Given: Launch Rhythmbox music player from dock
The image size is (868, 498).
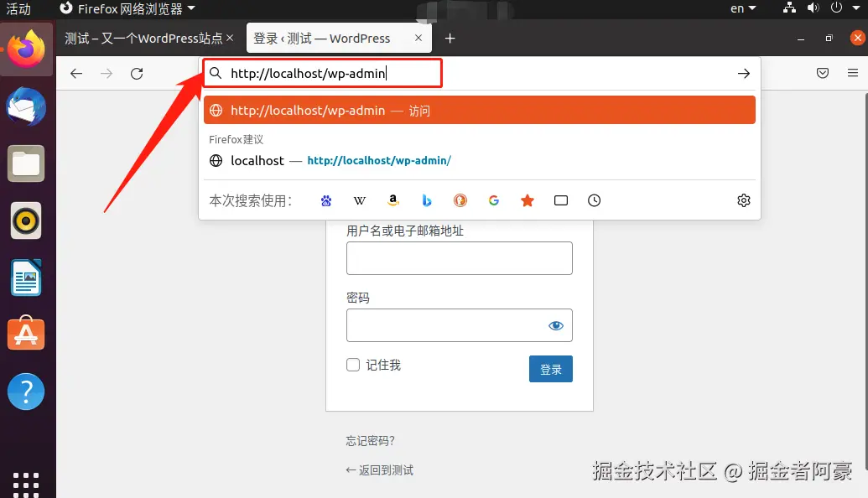Looking at the screenshot, I should tap(26, 220).
